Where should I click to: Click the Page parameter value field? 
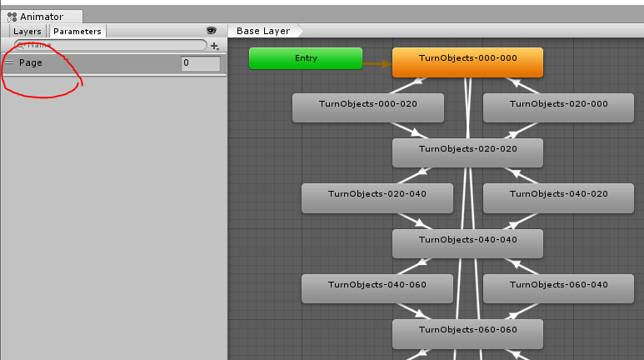[x=201, y=62]
